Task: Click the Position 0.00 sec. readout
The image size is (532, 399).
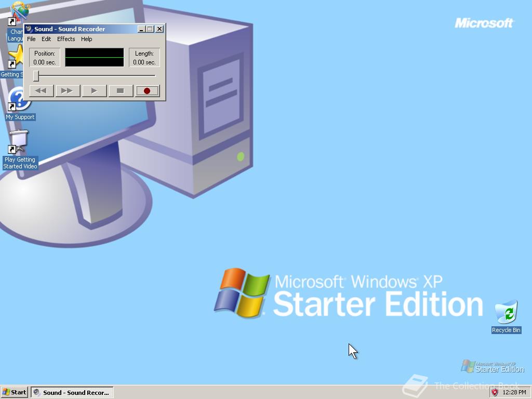Action: (x=45, y=58)
